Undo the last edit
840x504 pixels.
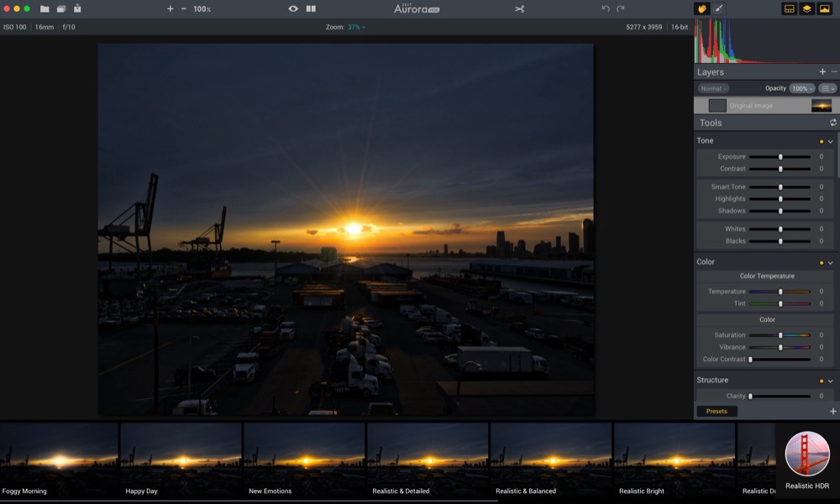tap(606, 8)
